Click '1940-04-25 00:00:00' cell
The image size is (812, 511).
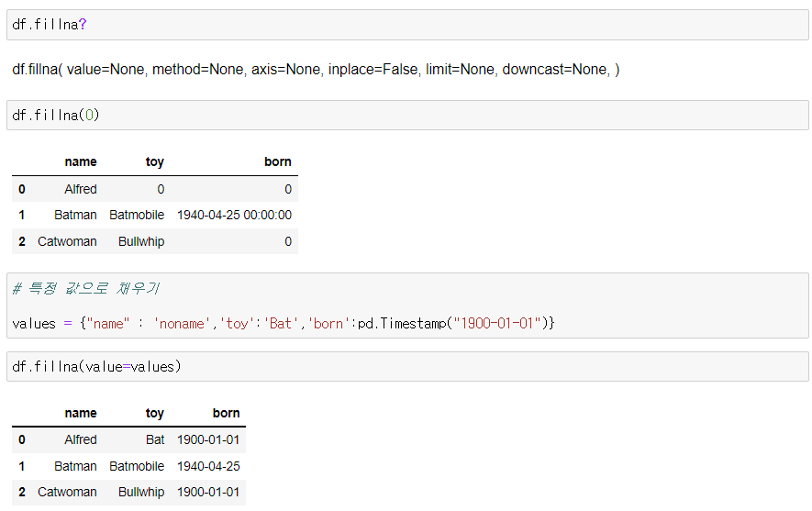[x=234, y=215]
